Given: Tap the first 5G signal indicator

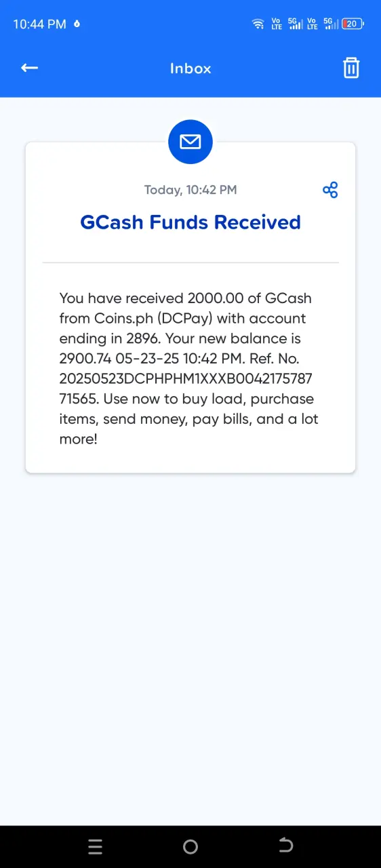Looking at the screenshot, I should (295, 24).
